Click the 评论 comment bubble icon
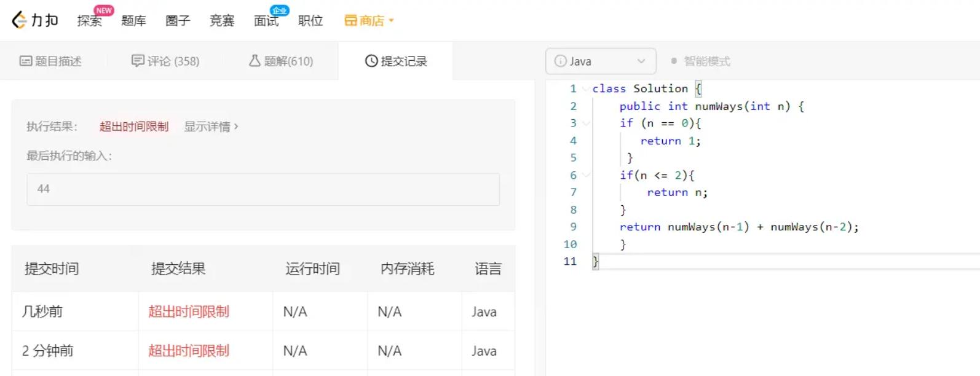The height and width of the screenshot is (376, 980). (x=138, y=60)
